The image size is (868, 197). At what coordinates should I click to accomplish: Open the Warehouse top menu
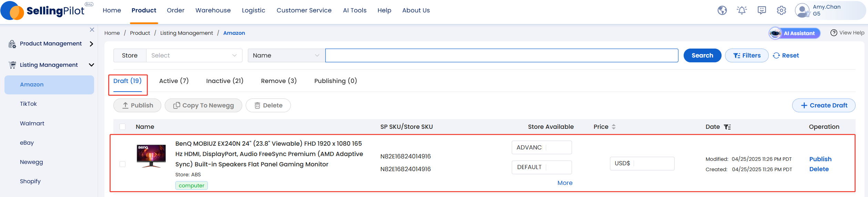point(213,10)
